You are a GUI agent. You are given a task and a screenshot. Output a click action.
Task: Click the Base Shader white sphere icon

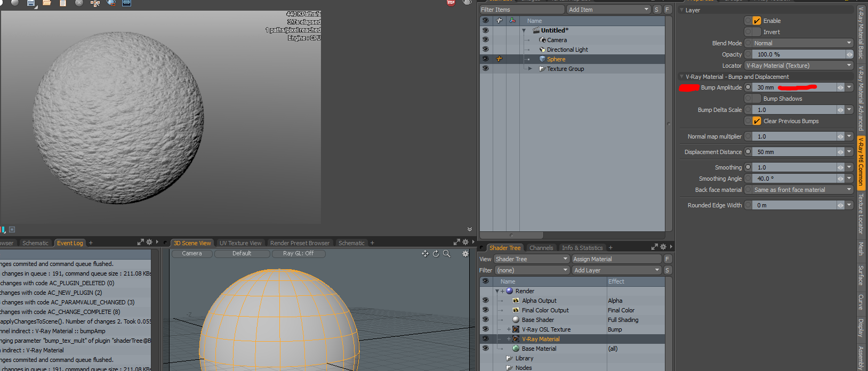[x=516, y=320]
